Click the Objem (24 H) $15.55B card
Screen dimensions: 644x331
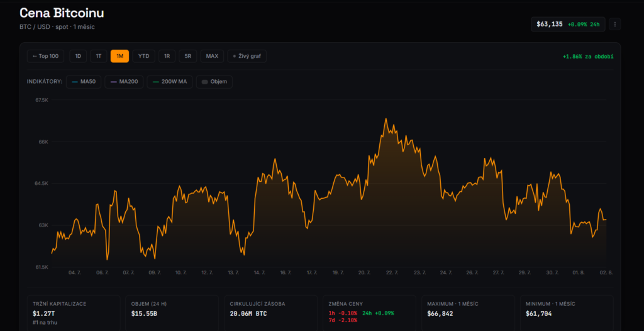pos(172,313)
